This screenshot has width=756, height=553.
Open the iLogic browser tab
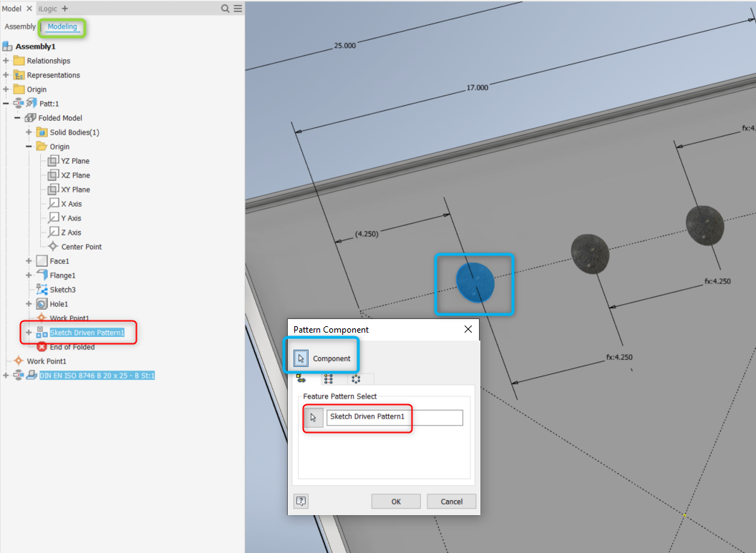pyautogui.click(x=48, y=9)
